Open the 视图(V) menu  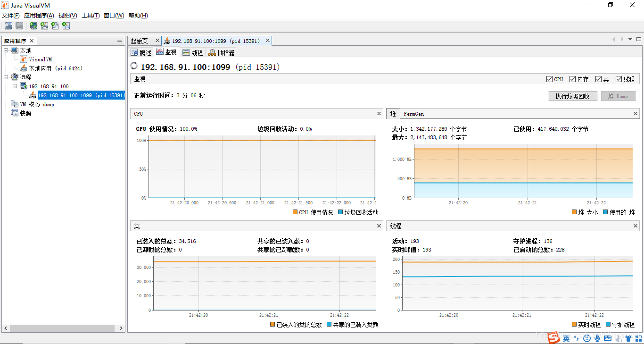click(x=67, y=16)
